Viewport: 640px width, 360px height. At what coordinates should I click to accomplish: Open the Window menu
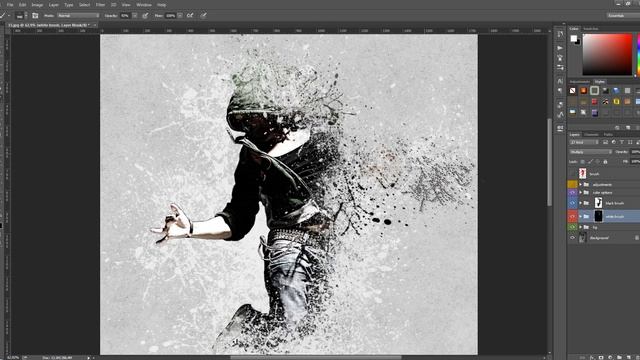144,5
